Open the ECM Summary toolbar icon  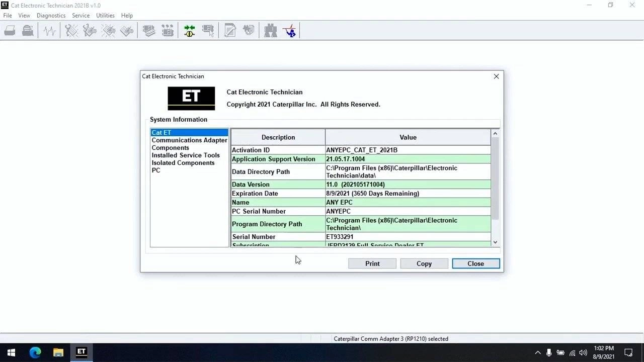149,31
